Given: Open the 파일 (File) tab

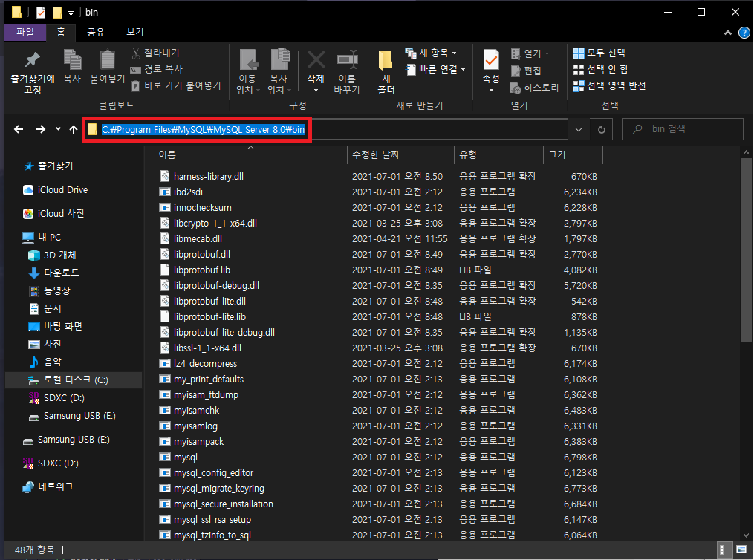Looking at the screenshot, I should 25,32.
